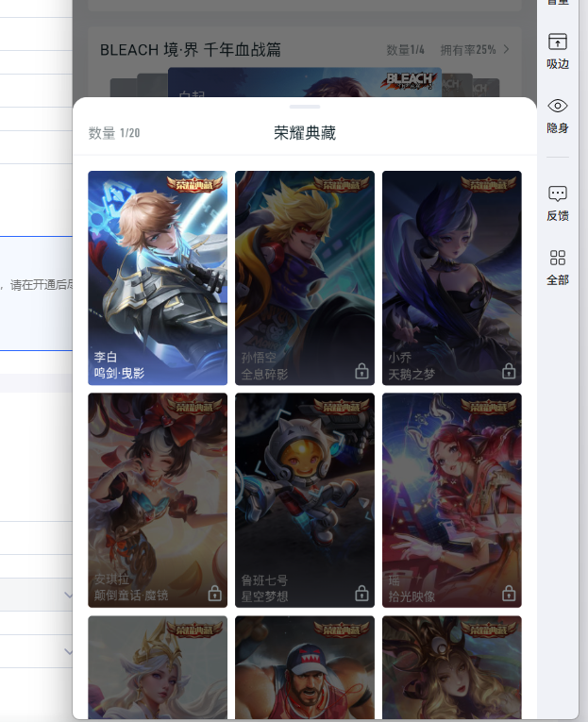
Task: Open the 瑶 拾光映像 skin card
Action: coord(452,500)
